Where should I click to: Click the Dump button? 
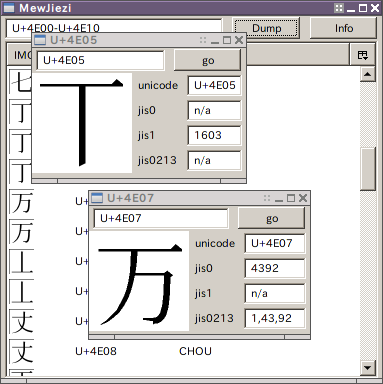[x=266, y=28]
